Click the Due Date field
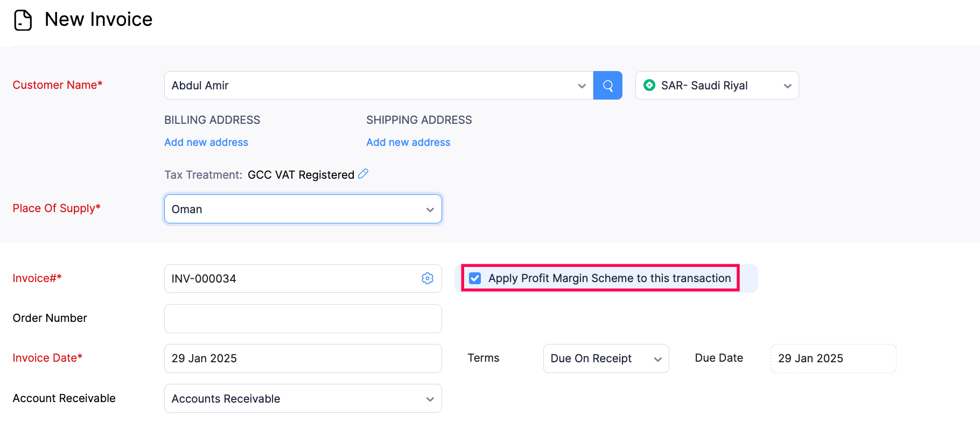Viewport: 980px width, 436px height. 832,358
